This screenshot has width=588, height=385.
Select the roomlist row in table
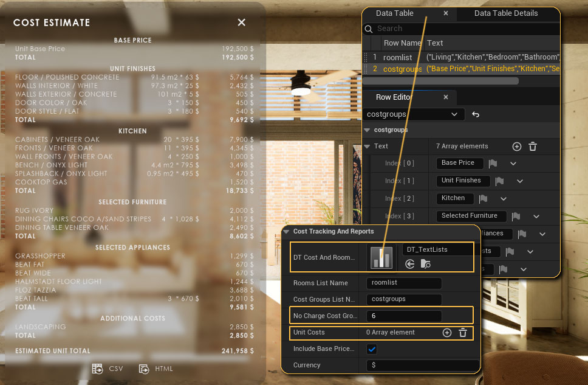click(397, 57)
